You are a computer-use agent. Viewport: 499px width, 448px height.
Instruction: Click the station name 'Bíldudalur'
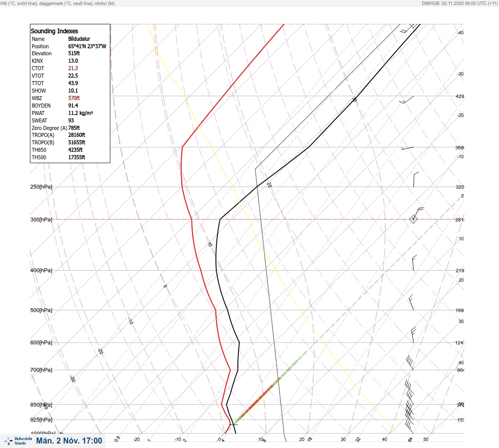[x=79, y=39]
